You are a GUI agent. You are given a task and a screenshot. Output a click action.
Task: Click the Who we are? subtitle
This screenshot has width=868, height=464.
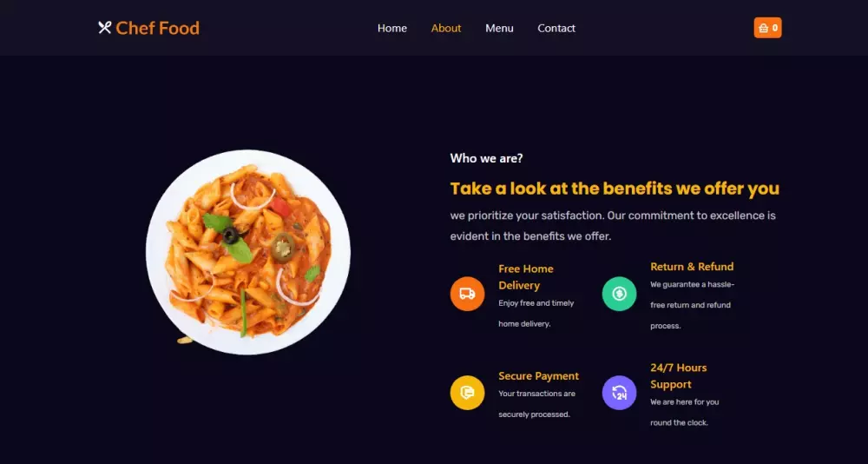tap(487, 158)
